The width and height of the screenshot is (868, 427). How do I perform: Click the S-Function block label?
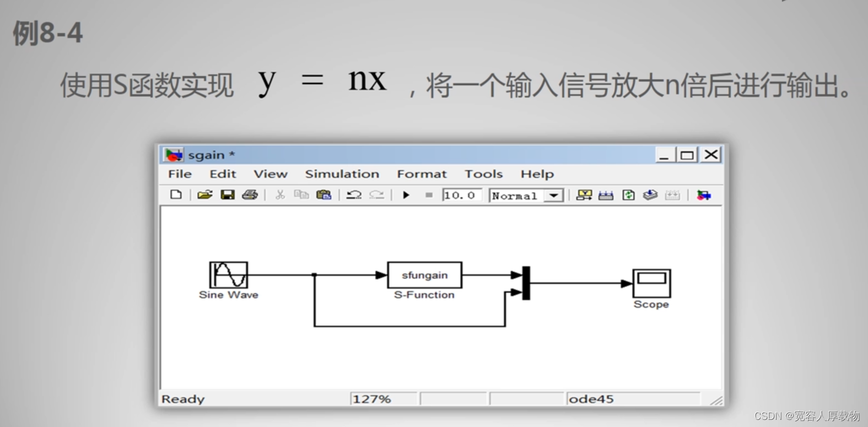point(424,295)
